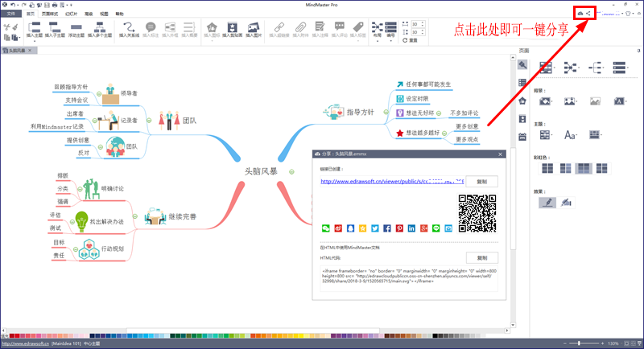Open the Numbering (编号) dropdown in ribbon
This screenshot has width=644, height=349.
(x=390, y=31)
